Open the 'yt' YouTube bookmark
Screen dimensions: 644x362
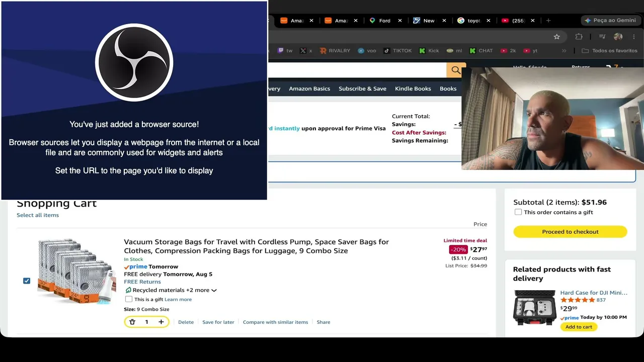pyautogui.click(x=530, y=51)
